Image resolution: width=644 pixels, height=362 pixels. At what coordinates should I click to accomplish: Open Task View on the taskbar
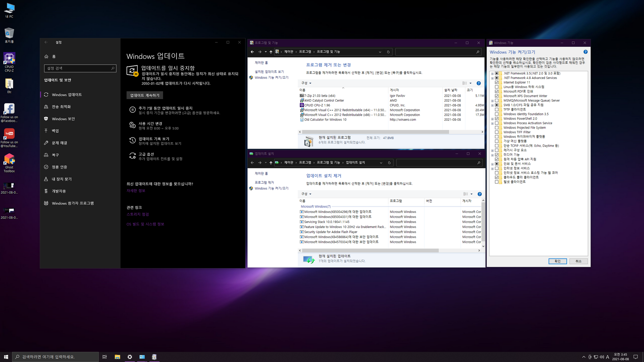105,357
